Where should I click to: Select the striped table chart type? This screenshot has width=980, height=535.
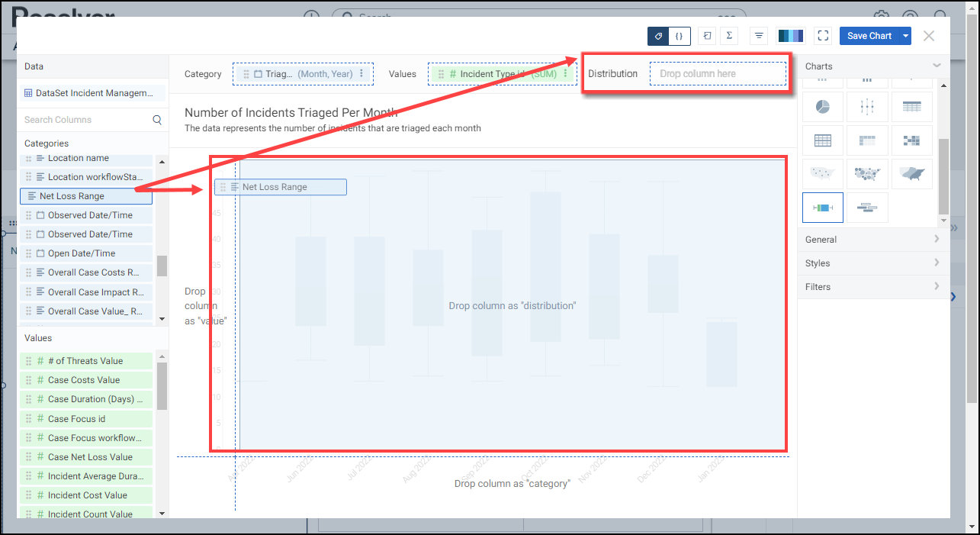(x=912, y=107)
